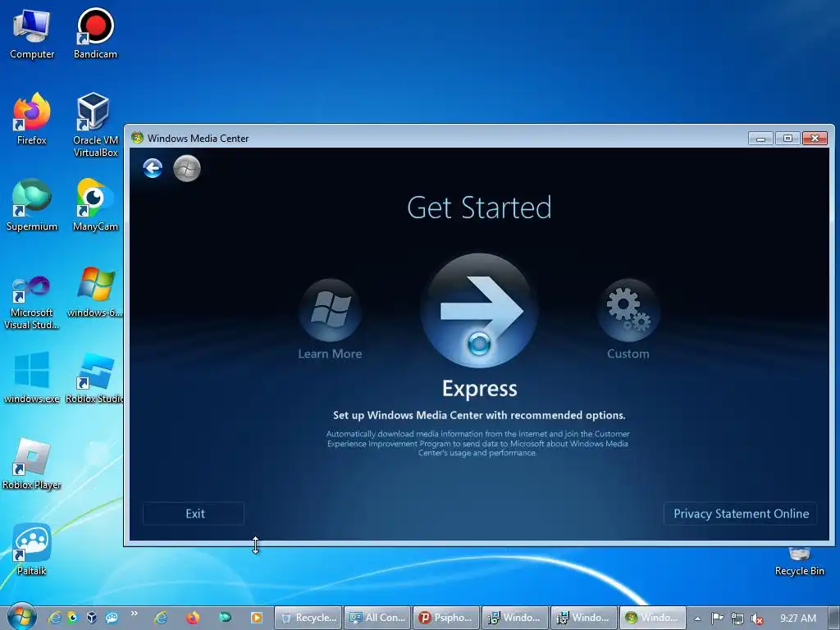Select the windows.exe desktop file
The height and width of the screenshot is (630, 840).
coord(32,377)
